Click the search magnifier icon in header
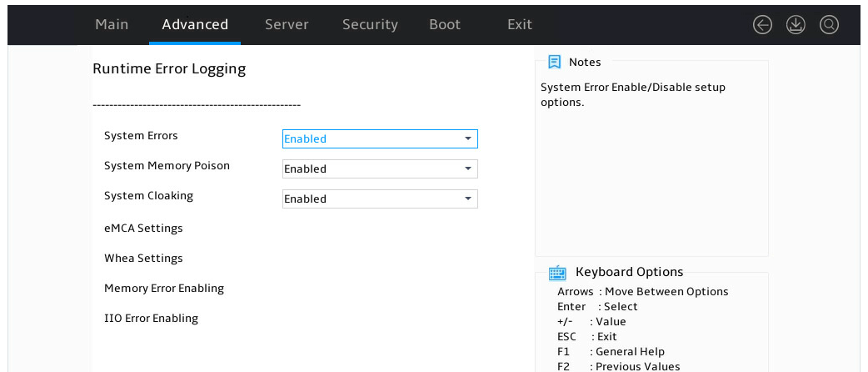 (x=829, y=24)
